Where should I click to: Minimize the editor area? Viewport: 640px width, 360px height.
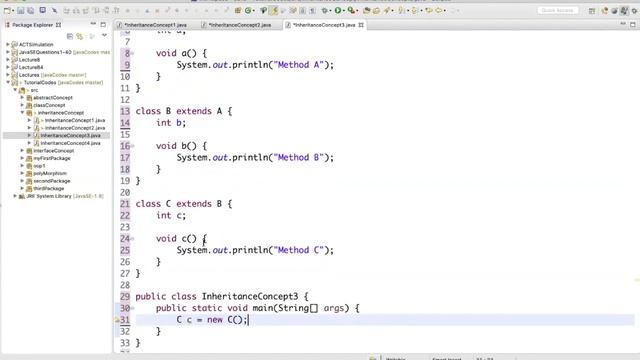[x=623, y=24]
